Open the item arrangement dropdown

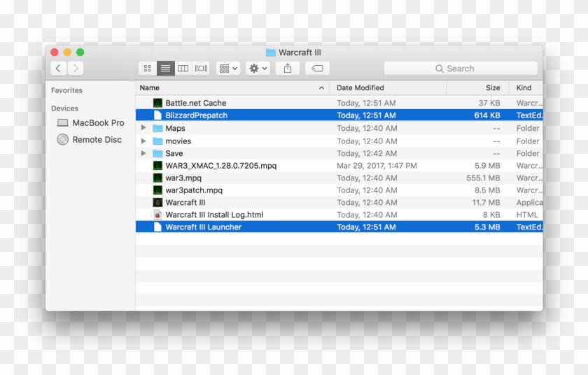click(x=228, y=69)
